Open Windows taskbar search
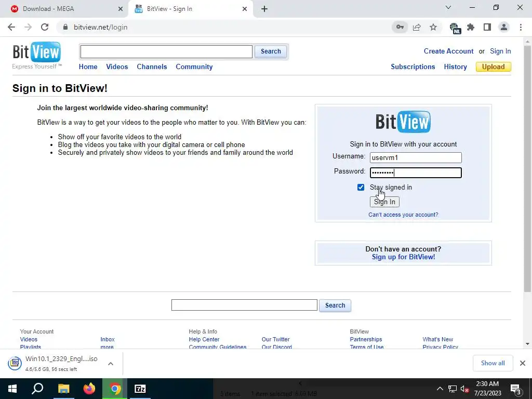Image resolution: width=532 pixels, height=399 pixels. pyautogui.click(x=37, y=389)
